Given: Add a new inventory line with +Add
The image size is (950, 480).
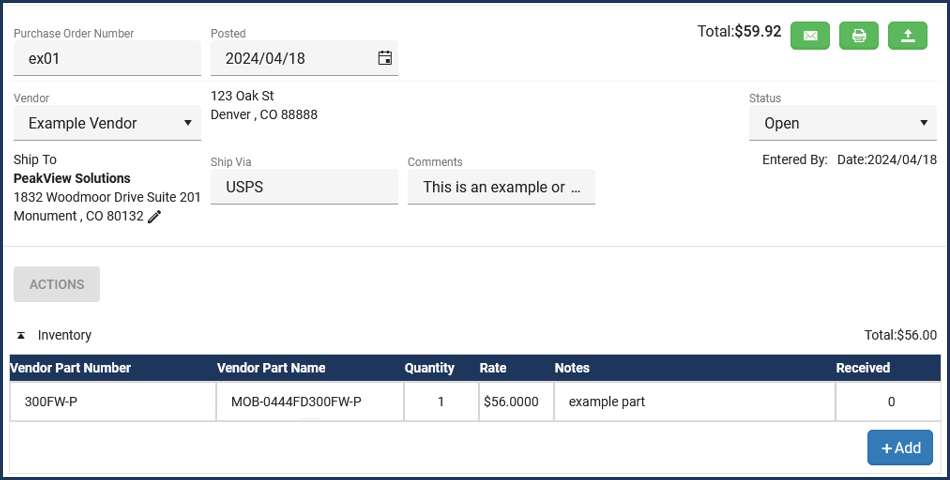Looking at the screenshot, I should coord(900,448).
